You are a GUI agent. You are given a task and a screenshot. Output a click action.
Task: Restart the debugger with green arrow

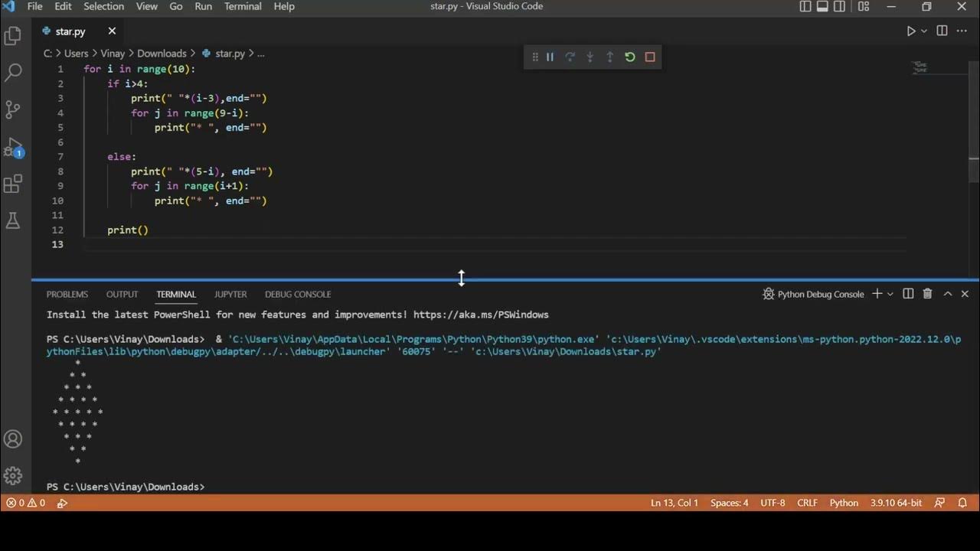coord(630,57)
